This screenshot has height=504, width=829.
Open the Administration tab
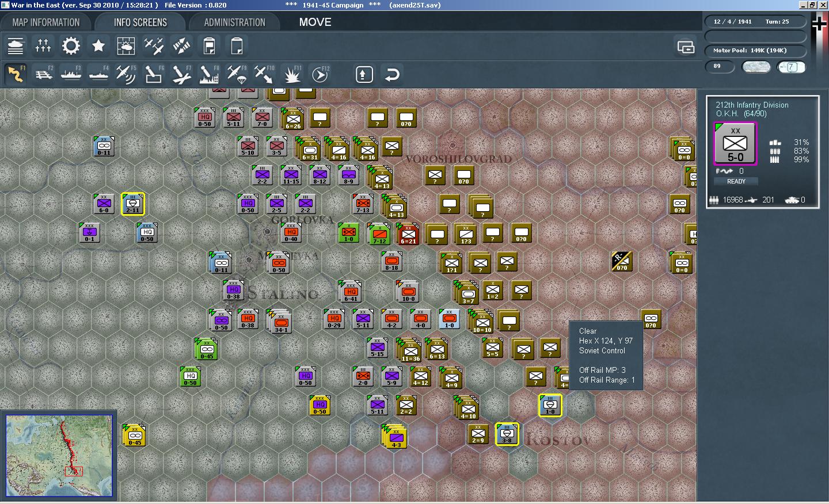234,22
